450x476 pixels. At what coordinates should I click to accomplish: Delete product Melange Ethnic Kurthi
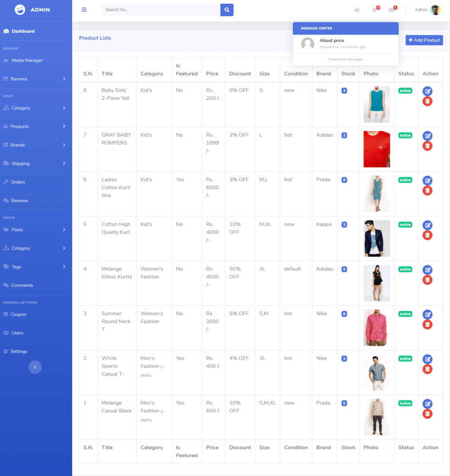428,280
